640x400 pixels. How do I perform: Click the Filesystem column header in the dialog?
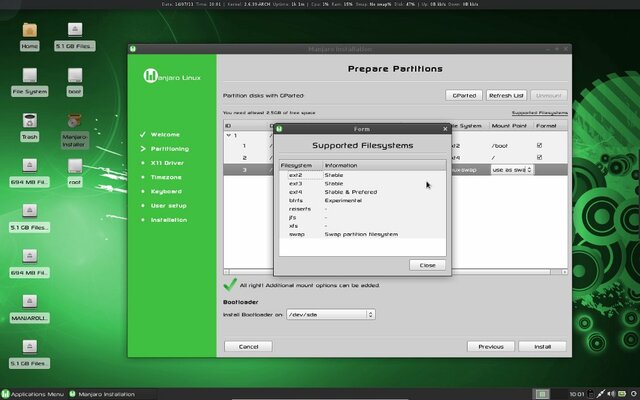point(301,165)
